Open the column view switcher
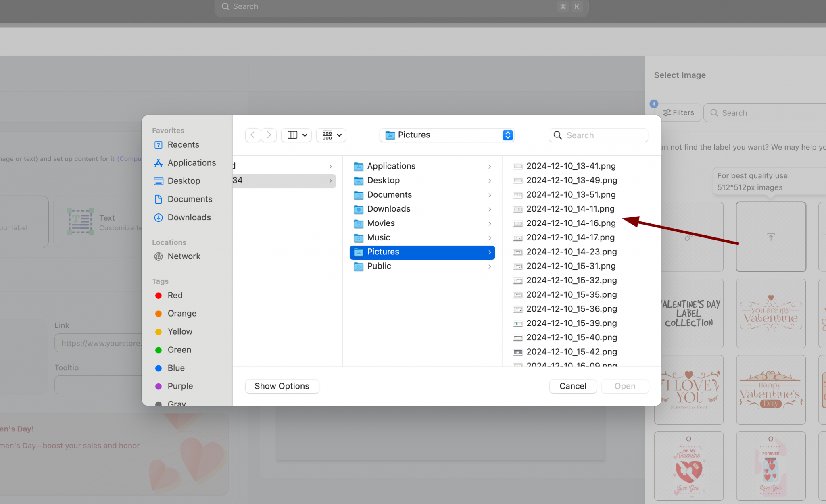The image size is (826, 504). click(296, 135)
